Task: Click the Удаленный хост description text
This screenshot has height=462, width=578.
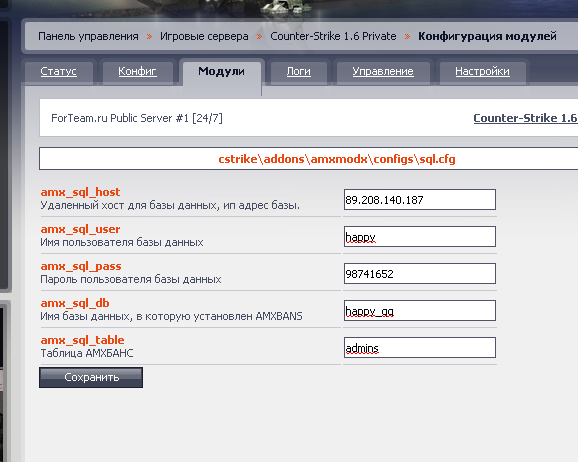Action: click(x=170, y=205)
